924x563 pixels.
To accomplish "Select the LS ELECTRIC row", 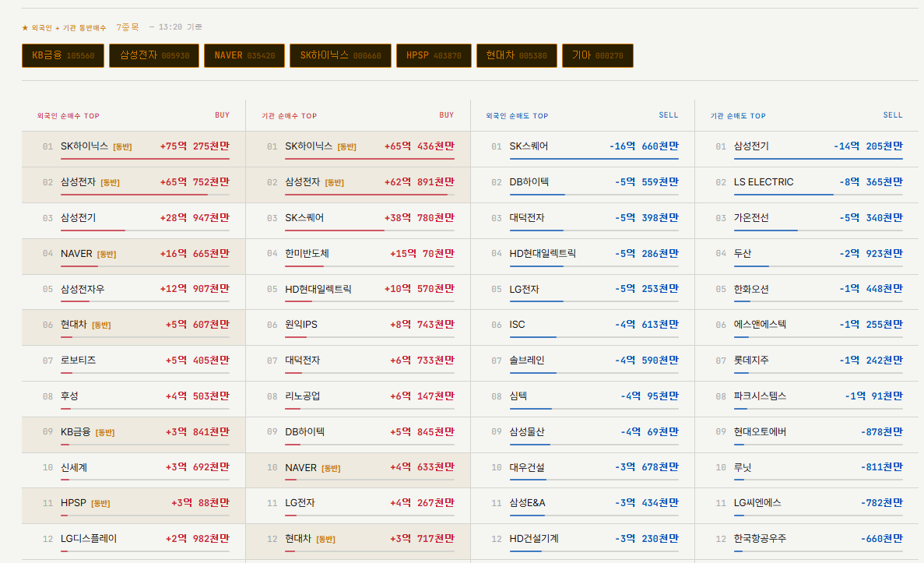I will pyautogui.click(x=806, y=185).
